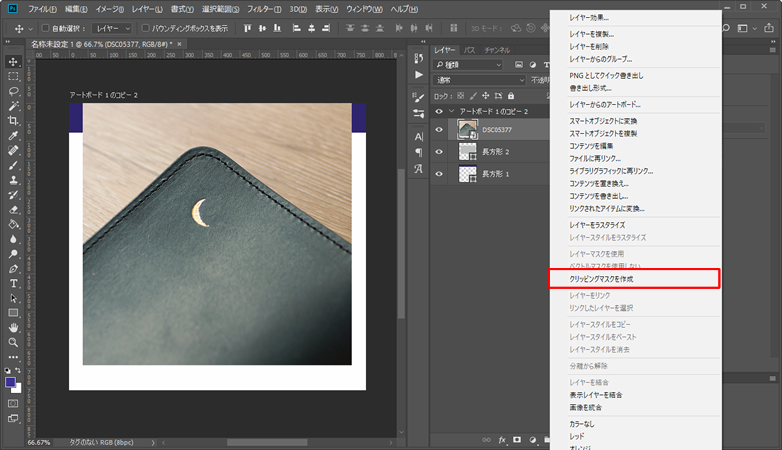The image size is (782, 450).
Task: Open the 自動選択 レイヤー dropdown
Action: coord(113,28)
